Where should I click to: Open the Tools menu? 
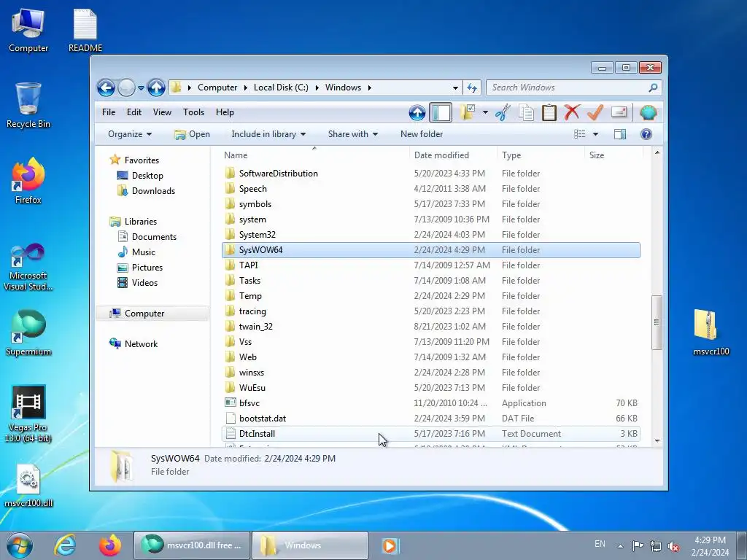193,112
